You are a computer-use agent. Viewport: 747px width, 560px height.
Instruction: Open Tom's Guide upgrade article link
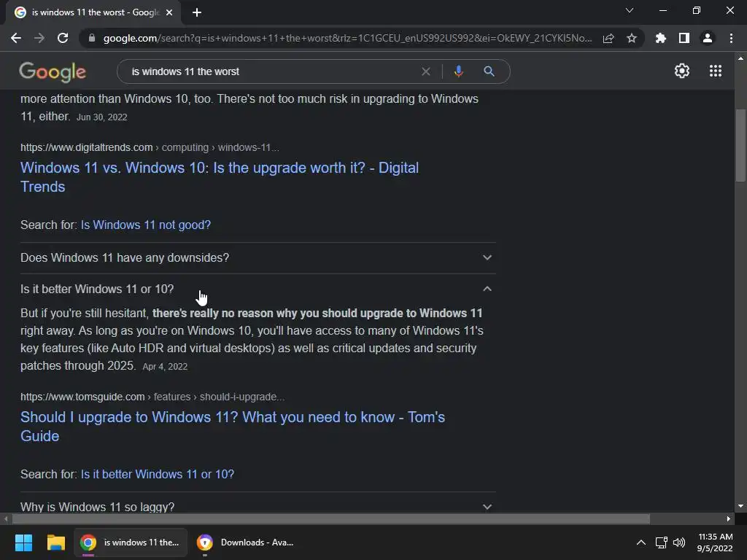point(233,426)
